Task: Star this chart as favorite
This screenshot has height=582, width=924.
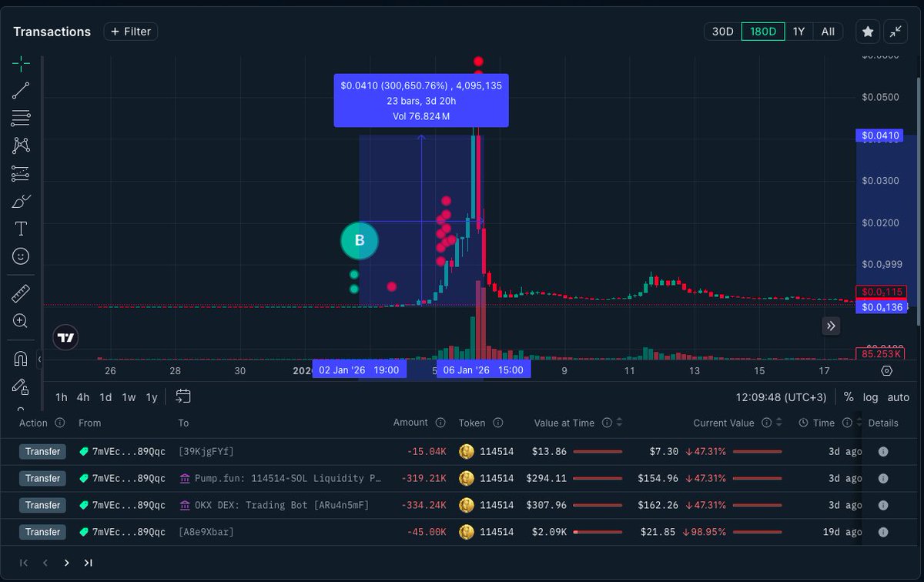Action: pyautogui.click(x=868, y=32)
